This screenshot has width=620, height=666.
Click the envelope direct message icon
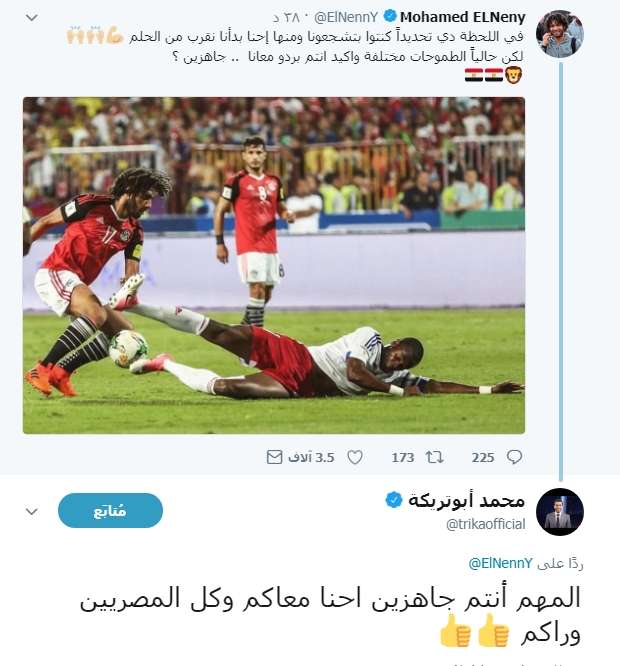click(x=274, y=457)
